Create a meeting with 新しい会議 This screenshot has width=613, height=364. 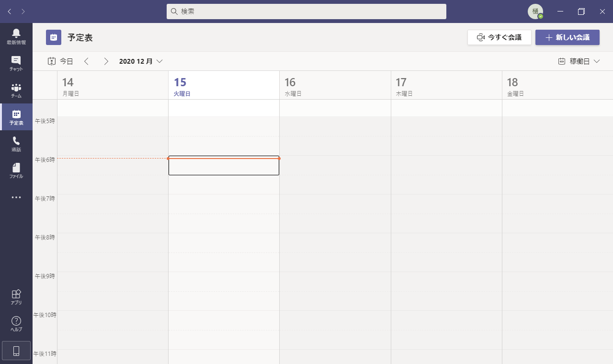coord(568,37)
